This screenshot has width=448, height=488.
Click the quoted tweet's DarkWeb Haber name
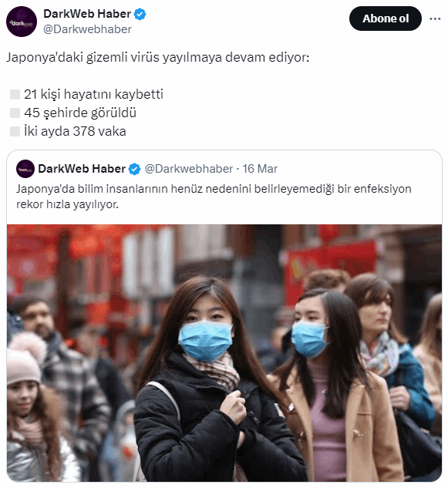point(82,169)
